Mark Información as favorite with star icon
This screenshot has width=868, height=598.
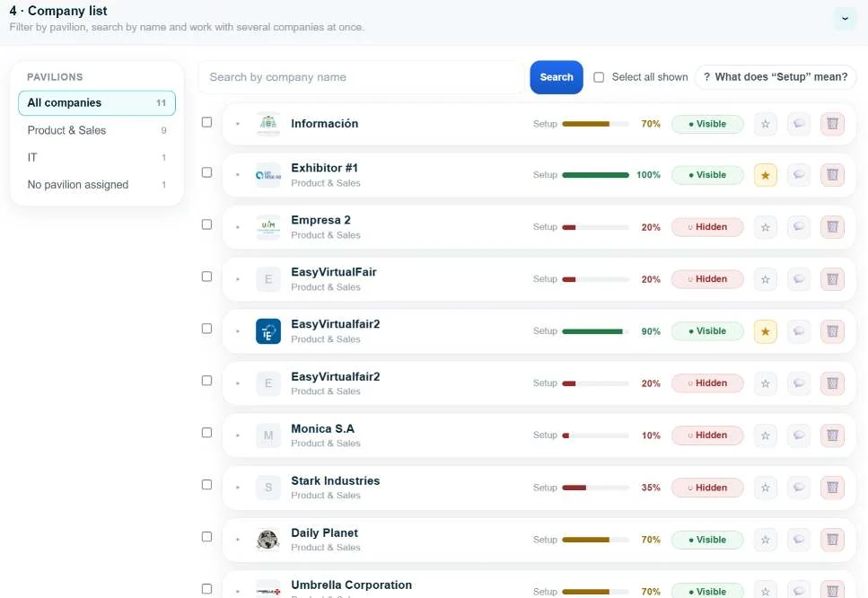pos(765,124)
